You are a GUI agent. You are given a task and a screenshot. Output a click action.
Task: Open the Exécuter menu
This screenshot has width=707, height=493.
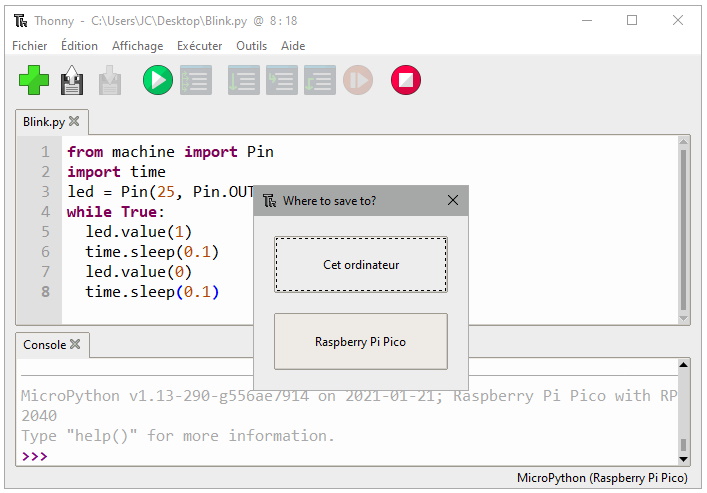199,46
